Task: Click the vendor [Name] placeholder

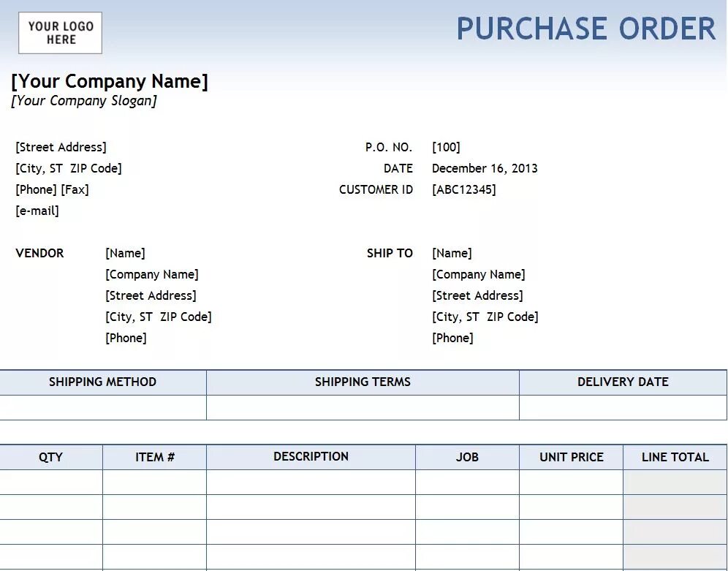Action: (x=126, y=253)
